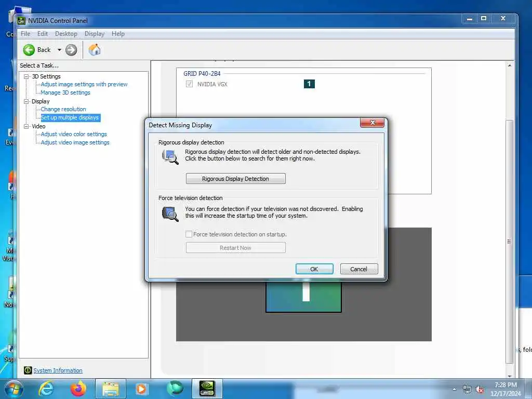Open the File menu
The width and height of the screenshot is (532, 399).
25,34
